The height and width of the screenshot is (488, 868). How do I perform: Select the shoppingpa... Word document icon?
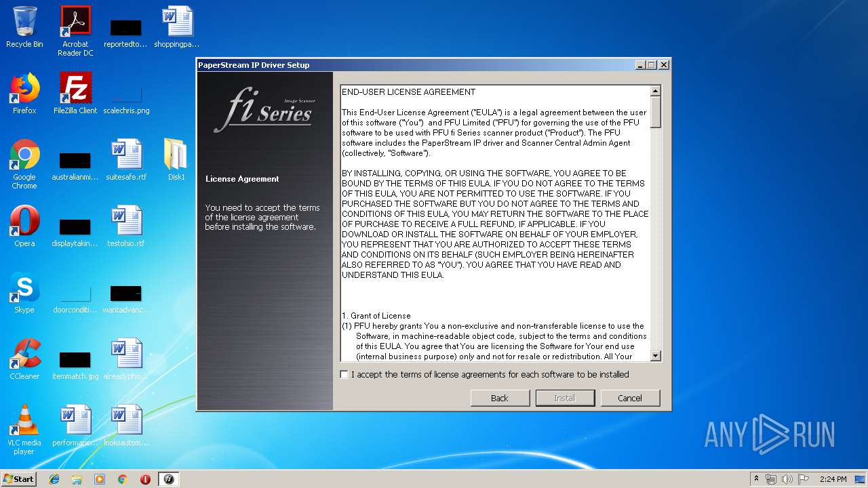[x=176, y=27]
